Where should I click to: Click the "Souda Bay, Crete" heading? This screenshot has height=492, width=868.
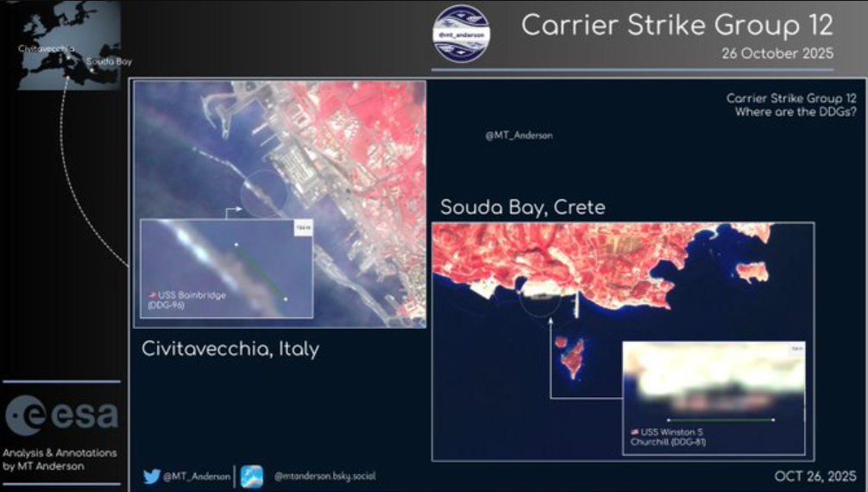tap(522, 208)
